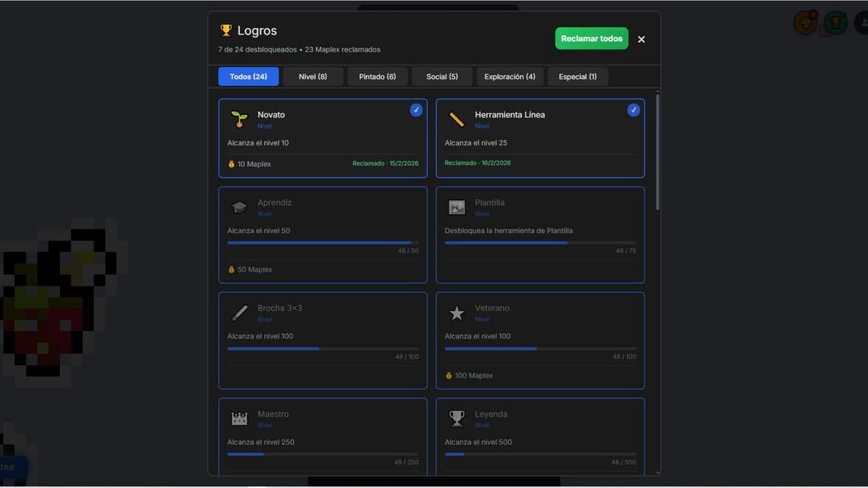Click the "Alcanza el nivel 10" description

pyautogui.click(x=258, y=143)
